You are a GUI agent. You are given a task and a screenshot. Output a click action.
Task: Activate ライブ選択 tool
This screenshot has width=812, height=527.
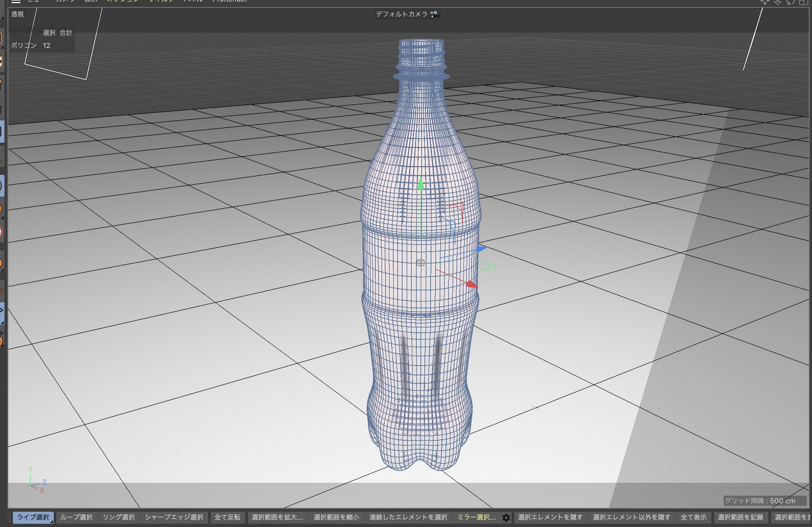click(x=33, y=517)
